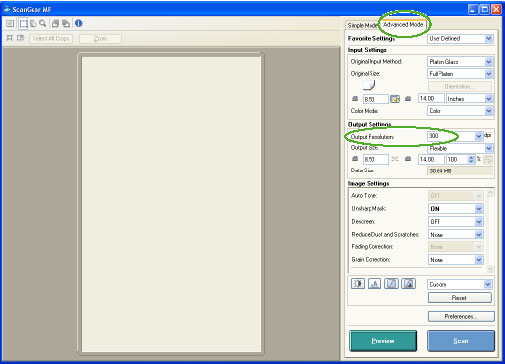Switch to the Simple Mode tab
This screenshot has height=364, width=505.
362,25
